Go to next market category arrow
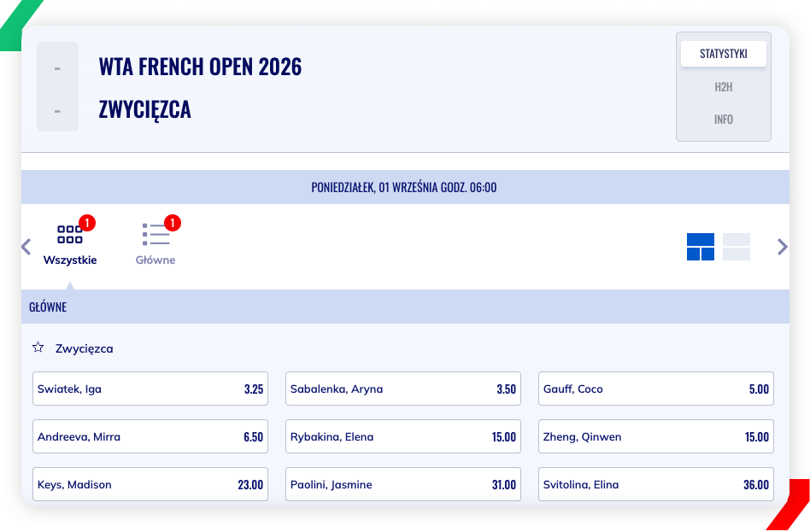 (782, 247)
